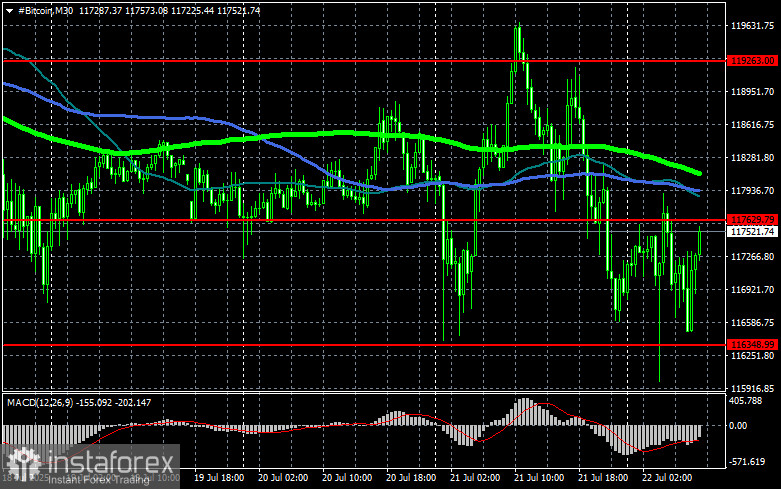The image size is (781, 489).
Task: Select the 117629.79 red price level label
Action: click(752, 220)
